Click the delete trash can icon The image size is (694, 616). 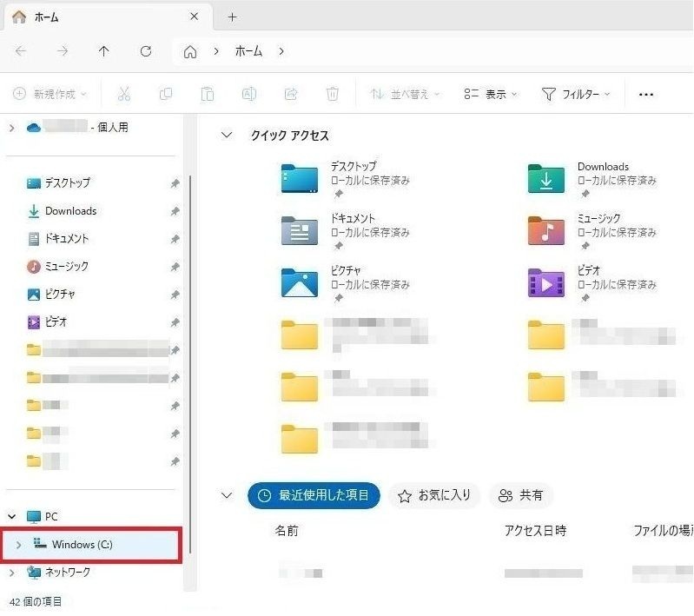coord(333,94)
